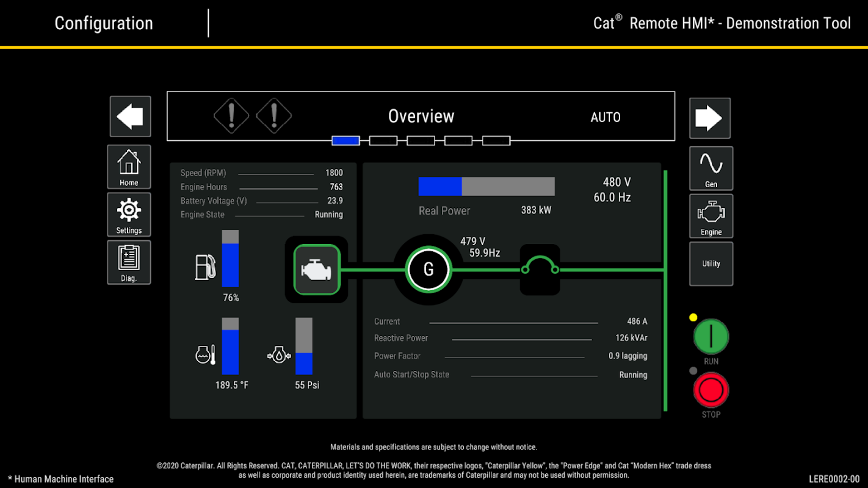868x488 pixels.
Task: Click the coolant temperature icon
Action: (205, 354)
